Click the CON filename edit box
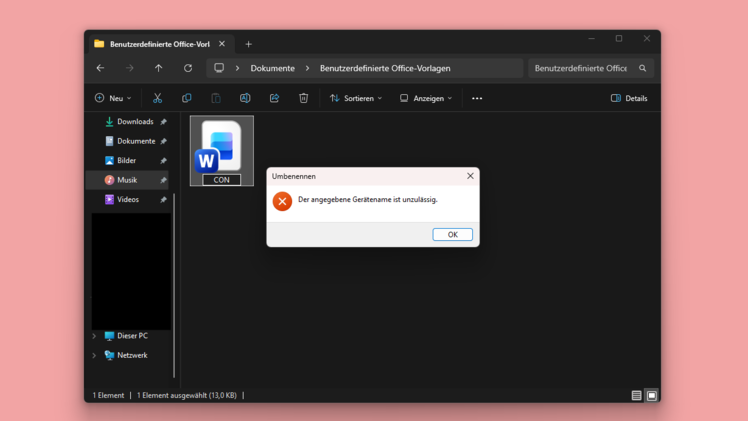 tap(221, 180)
